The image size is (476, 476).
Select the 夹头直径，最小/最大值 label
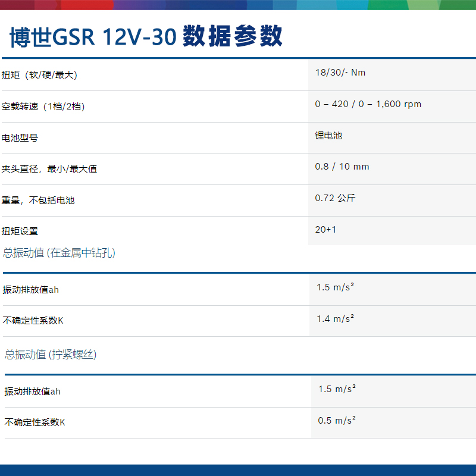tap(49, 169)
